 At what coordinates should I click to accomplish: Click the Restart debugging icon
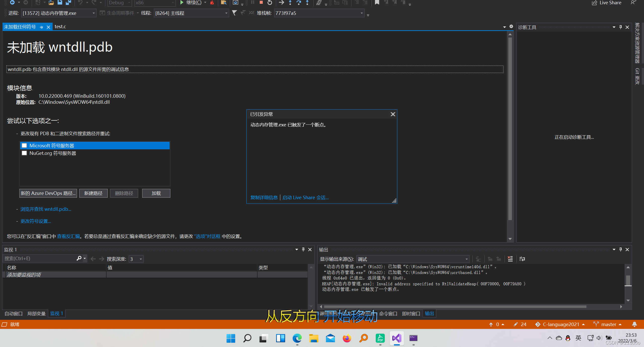click(x=270, y=3)
